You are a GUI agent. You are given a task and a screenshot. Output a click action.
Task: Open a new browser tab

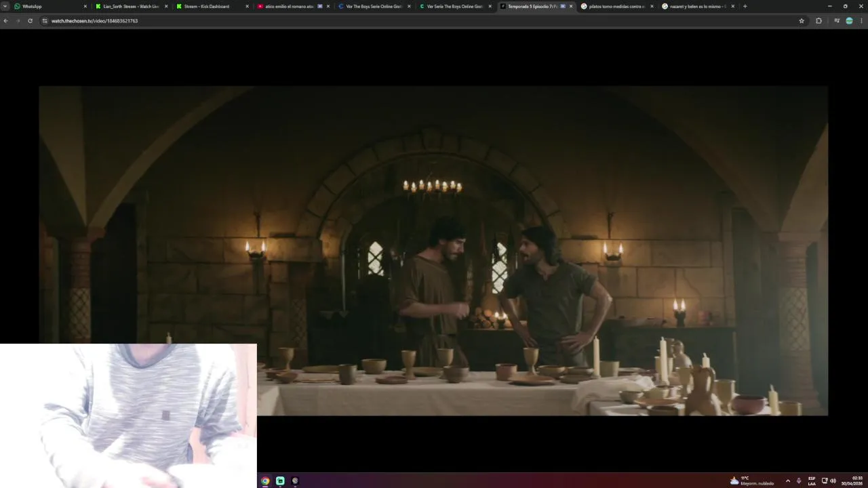[745, 6]
